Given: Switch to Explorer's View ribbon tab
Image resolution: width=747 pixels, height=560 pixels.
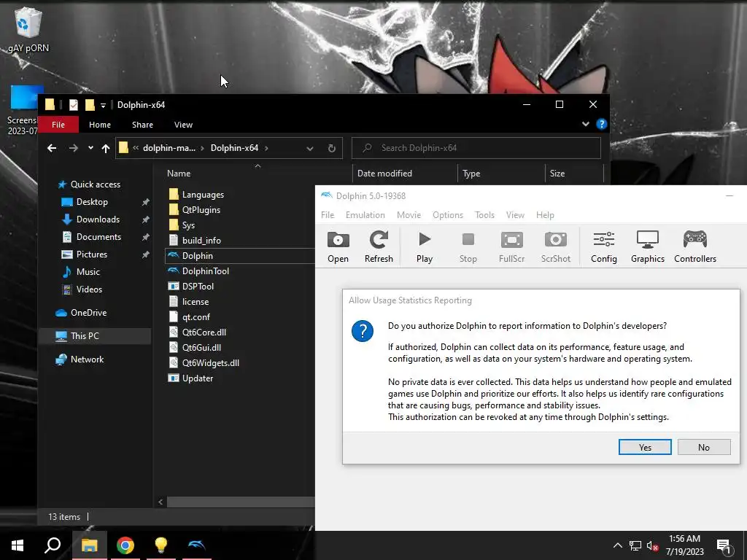Looking at the screenshot, I should 183,124.
